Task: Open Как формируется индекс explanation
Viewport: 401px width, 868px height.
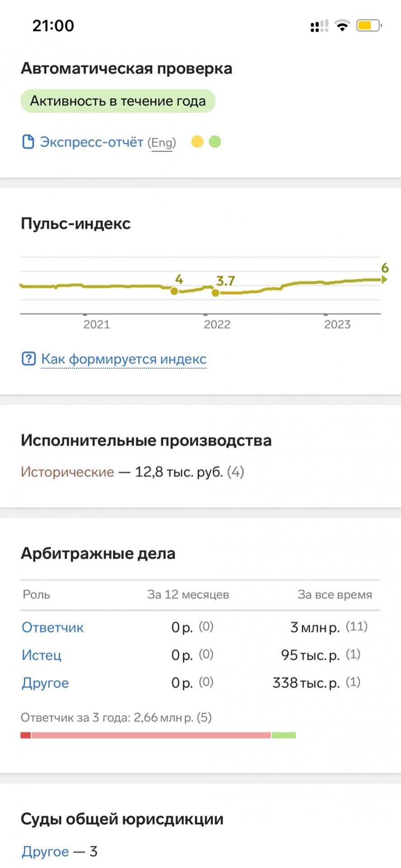Action: pyautogui.click(x=124, y=359)
